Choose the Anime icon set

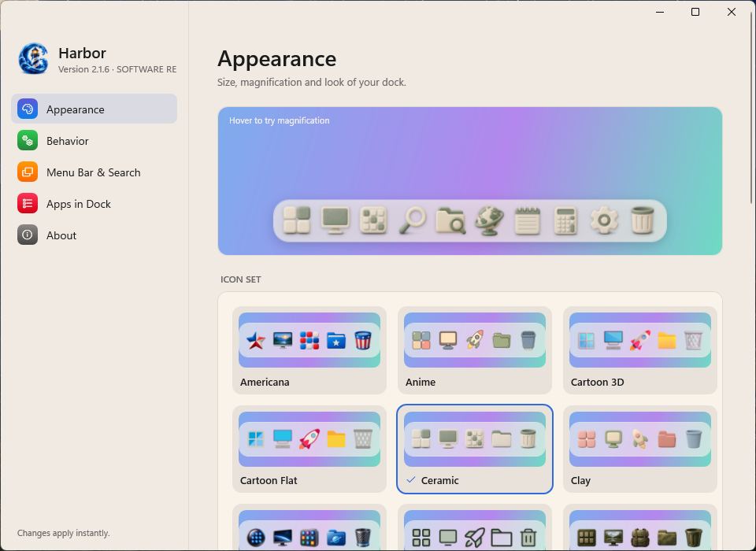pyautogui.click(x=475, y=350)
